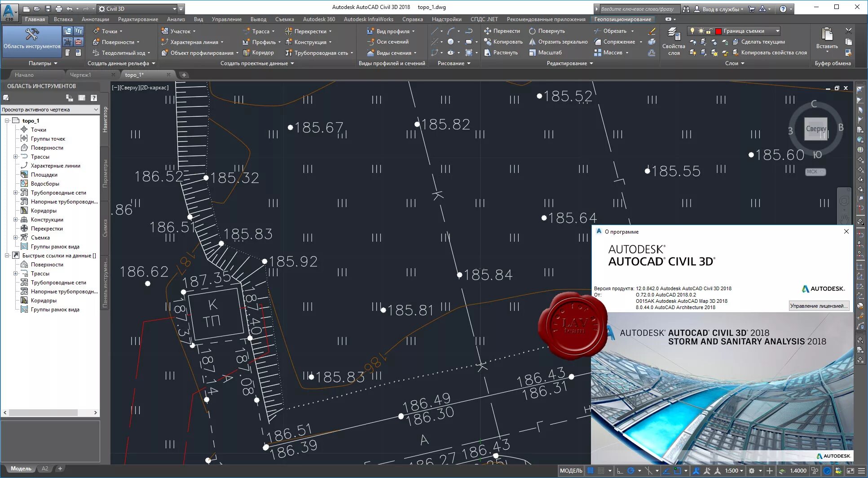Open the Коридор corridor tool

pos(259,53)
